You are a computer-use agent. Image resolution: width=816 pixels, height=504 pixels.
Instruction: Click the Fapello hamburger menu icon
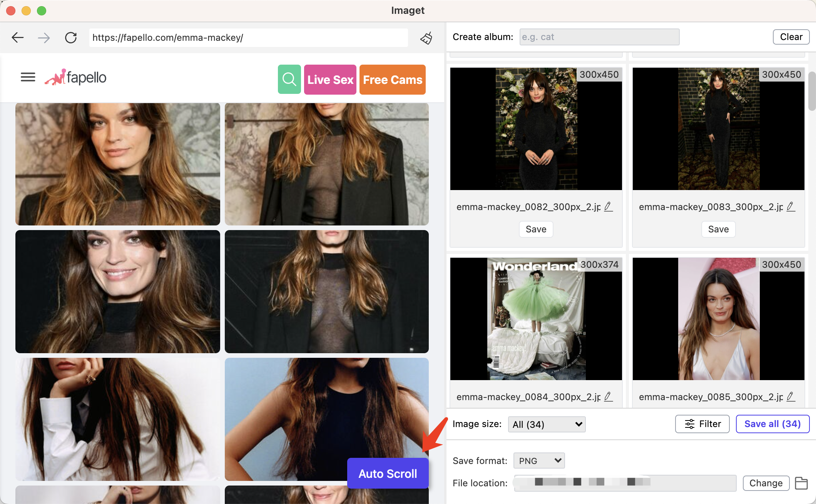27,76
